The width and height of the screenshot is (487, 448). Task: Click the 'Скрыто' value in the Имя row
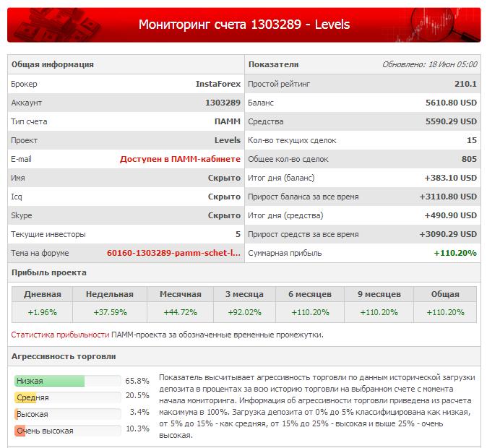click(224, 178)
